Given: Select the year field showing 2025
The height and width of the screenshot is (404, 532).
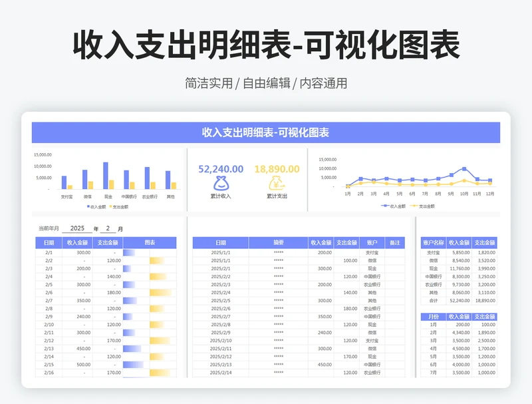Looking at the screenshot, I should (77, 228).
